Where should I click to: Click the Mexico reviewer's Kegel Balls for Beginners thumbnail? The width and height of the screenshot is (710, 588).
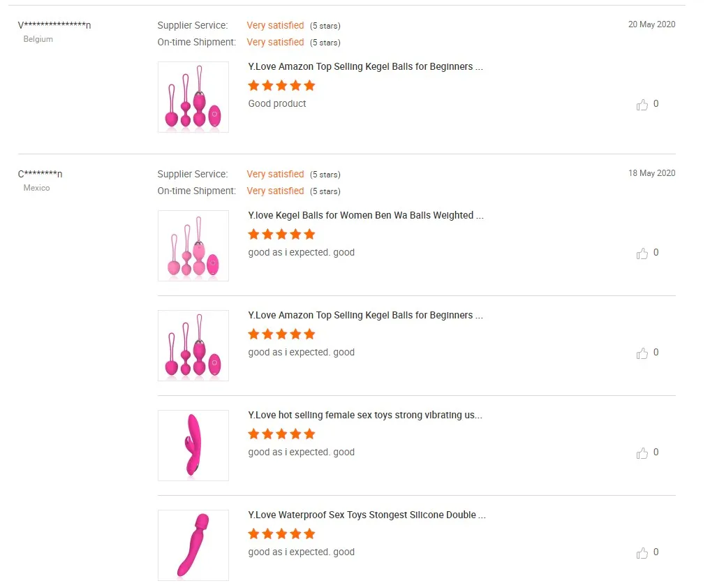[x=193, y=346]
